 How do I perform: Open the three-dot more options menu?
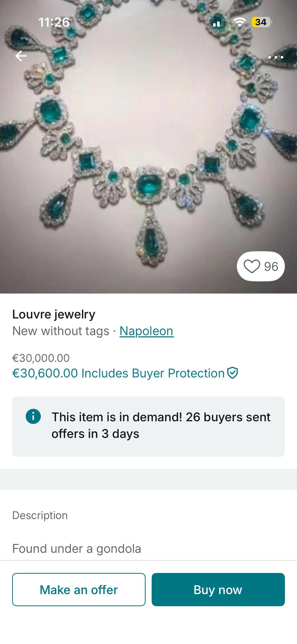[276, 57]
